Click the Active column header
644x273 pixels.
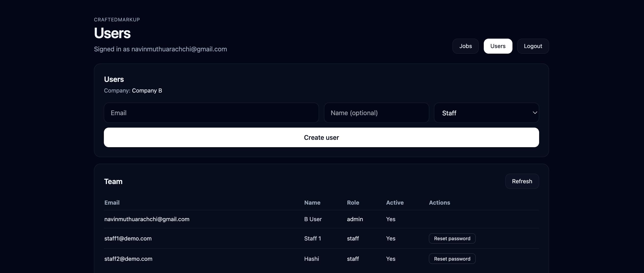pos(395,203)
